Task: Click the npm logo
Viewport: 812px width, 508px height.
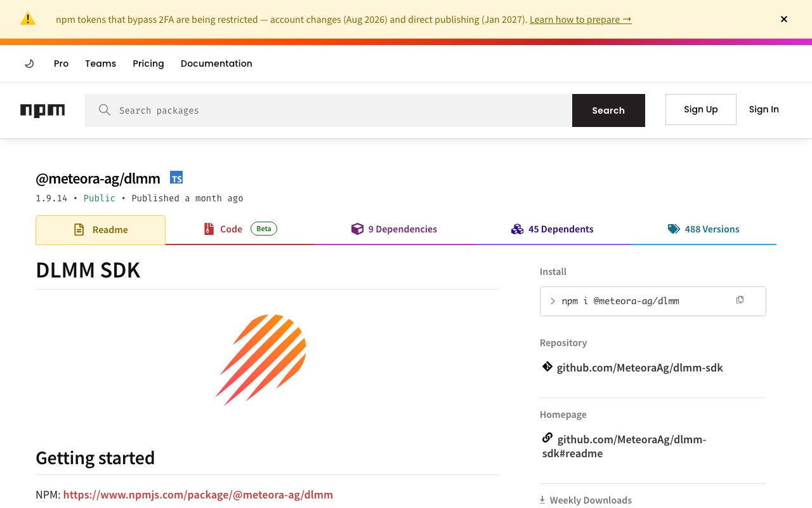Action: pyautogui.click(x=43, y=110)
